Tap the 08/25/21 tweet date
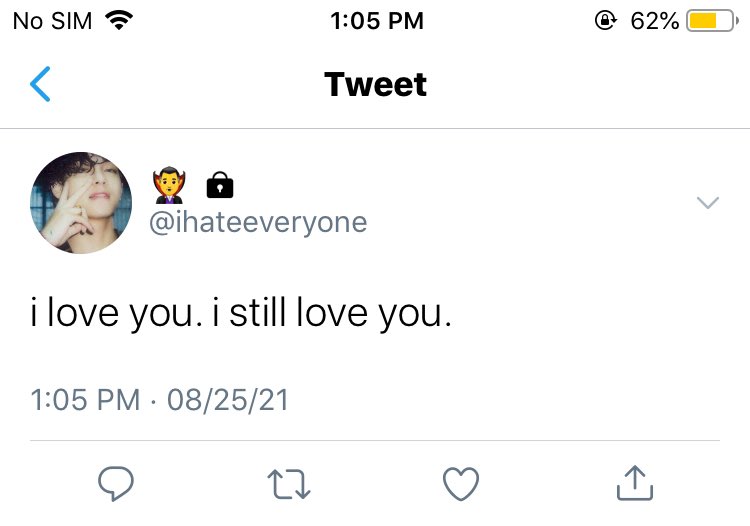 (228, 400)
